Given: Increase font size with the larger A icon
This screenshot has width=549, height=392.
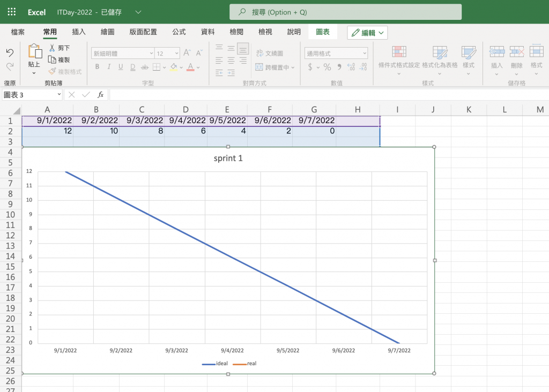Looking at the screenshot, I should (x=187, y=53).
